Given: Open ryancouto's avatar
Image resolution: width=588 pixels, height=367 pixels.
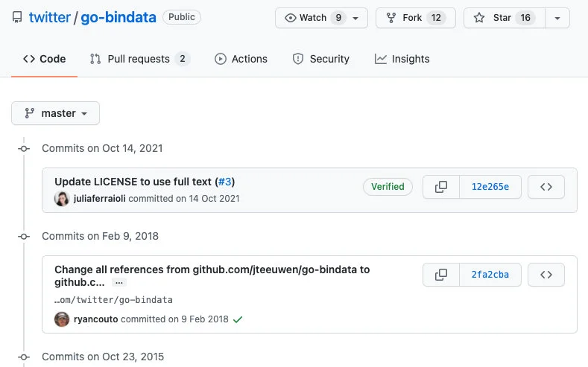Looking at the screenshot, I should [62, 319].
